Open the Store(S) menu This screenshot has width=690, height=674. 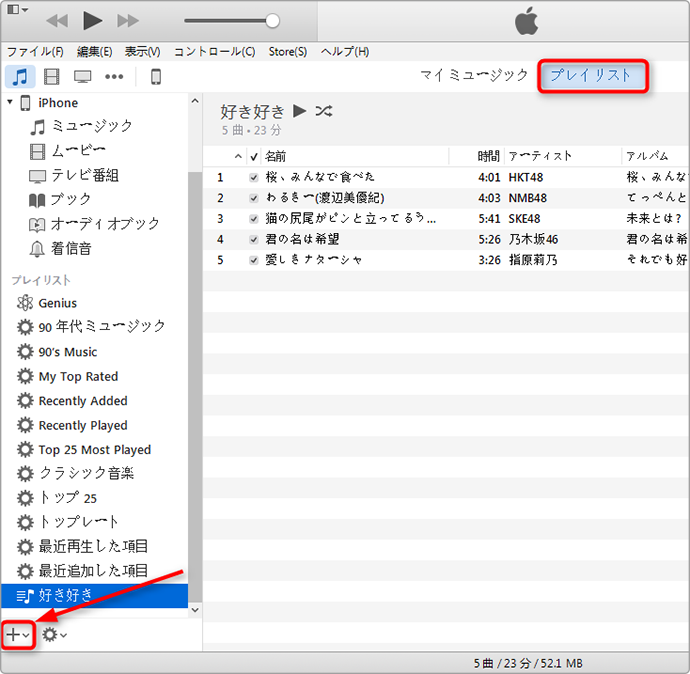tap(288, 52)
